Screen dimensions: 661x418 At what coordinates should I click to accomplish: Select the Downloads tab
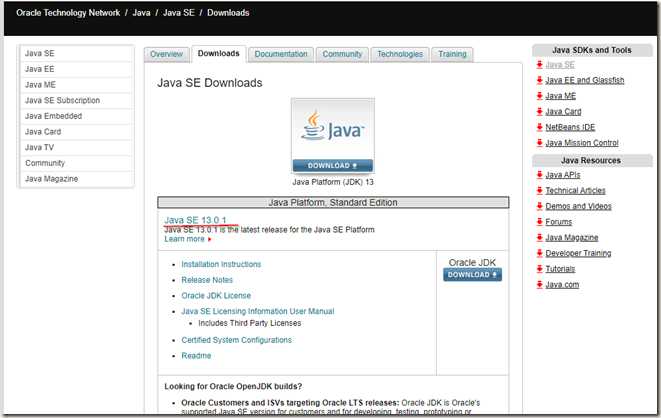(x=218, y=54)
